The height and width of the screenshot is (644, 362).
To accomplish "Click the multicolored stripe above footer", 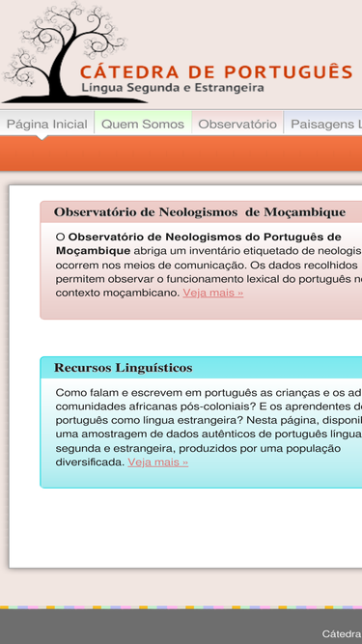I will [181, 607].
